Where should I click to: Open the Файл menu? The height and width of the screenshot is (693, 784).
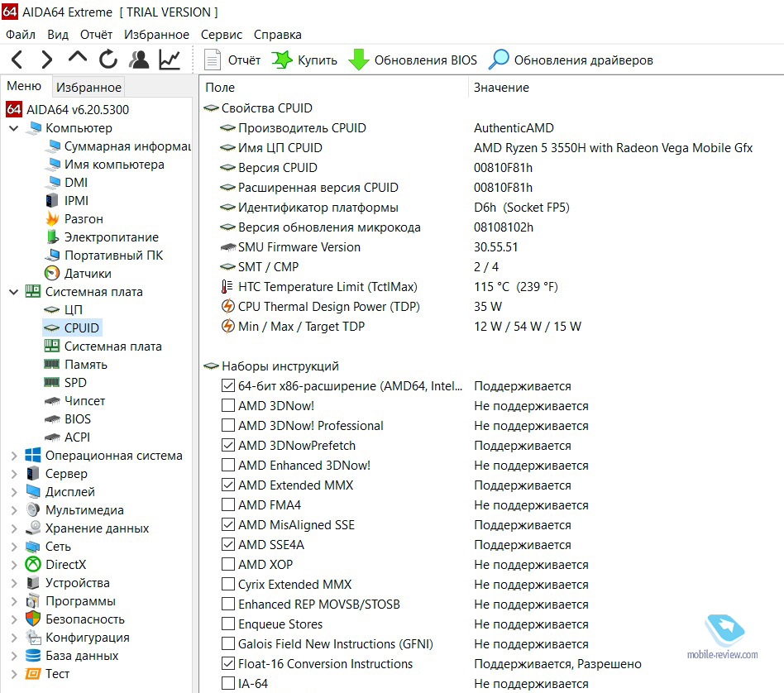[x=21, y=35]
